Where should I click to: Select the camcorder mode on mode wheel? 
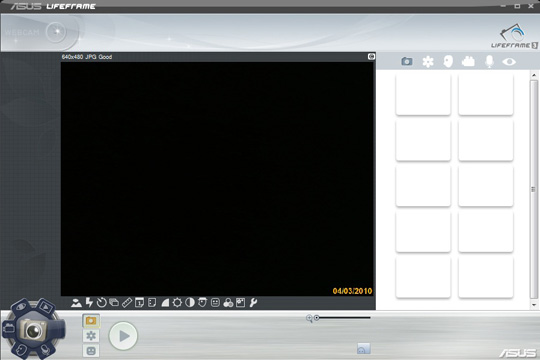point(9,328)
